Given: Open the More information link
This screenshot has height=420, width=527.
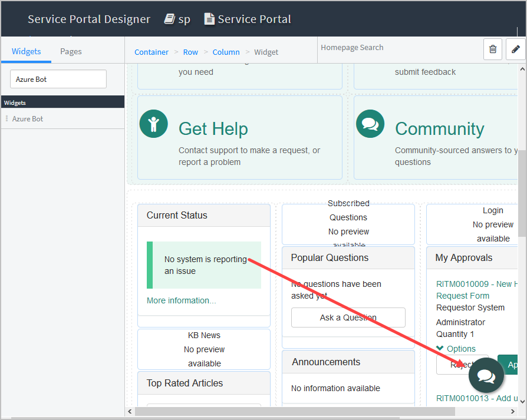Looking at the screenshot, I should pyautogui.click(x=181, y=300).
